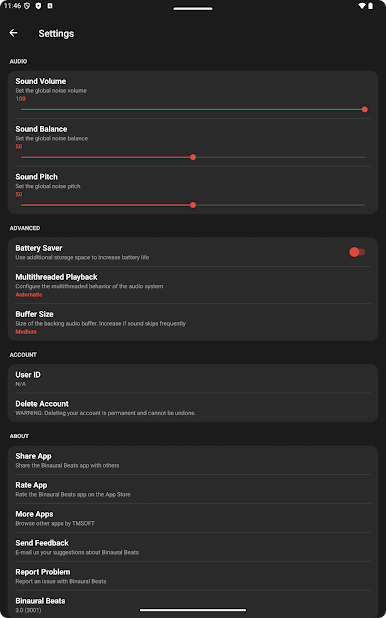Open Share App

tap(193, 460)
